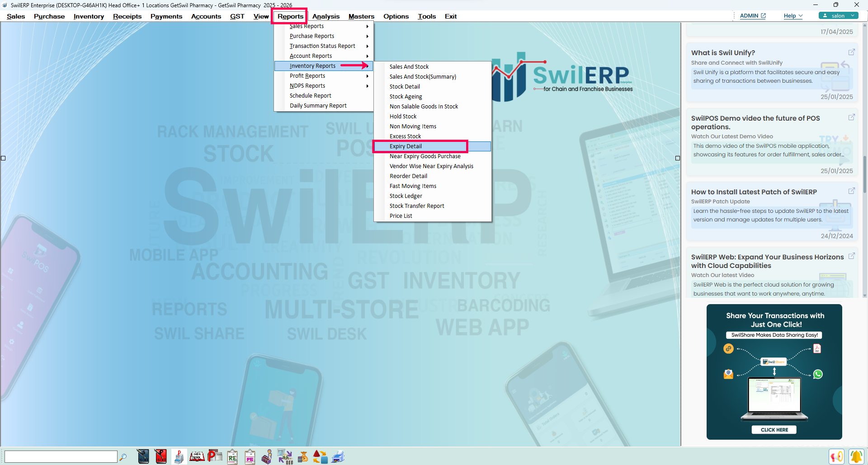The image size is (868, 465).
Task: Open the Sales Invoice (S) toolbar icon
Action: tap(143, 456)
